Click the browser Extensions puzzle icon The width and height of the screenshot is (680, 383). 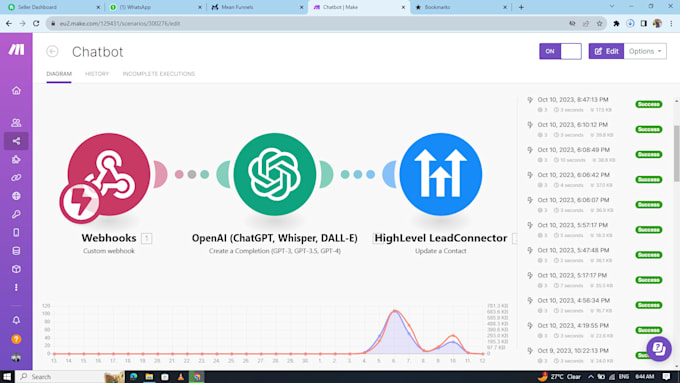click(x=616, y=23)
